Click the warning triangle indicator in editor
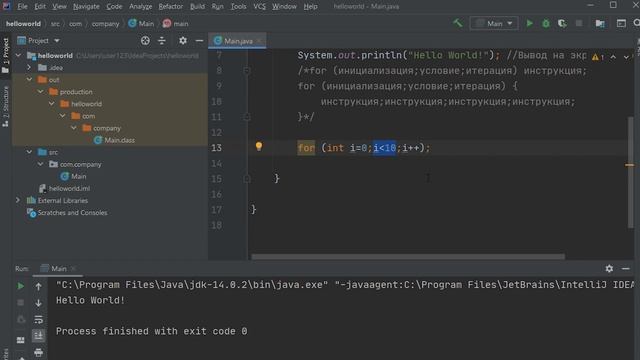Viewport: 640px width, 360px height. 596,57
